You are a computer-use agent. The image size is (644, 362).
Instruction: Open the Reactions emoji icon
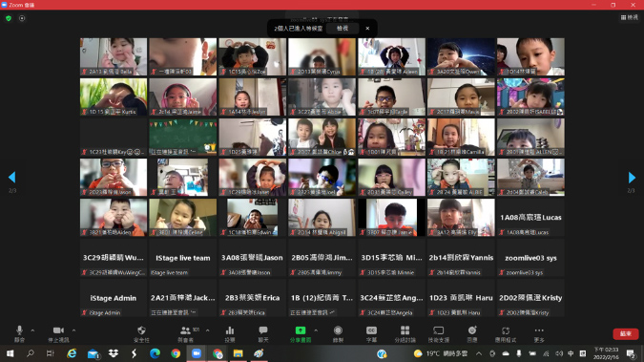click(472, 330)
